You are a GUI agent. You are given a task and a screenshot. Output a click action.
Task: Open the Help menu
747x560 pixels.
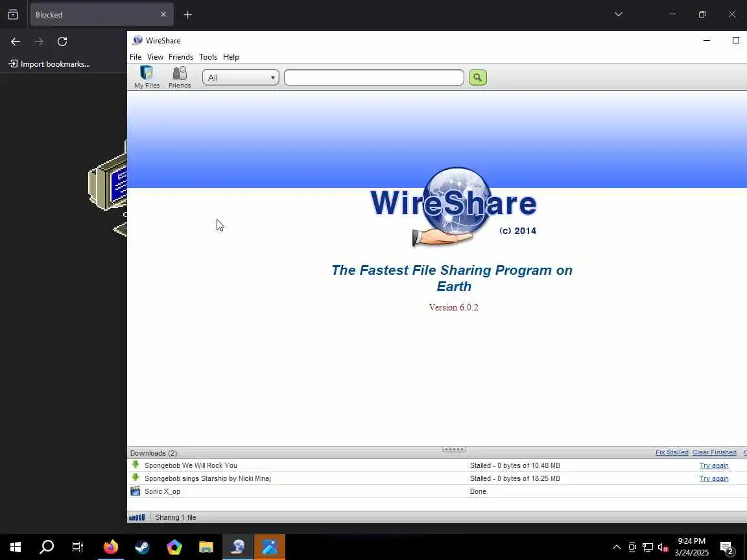coord(231,56)
